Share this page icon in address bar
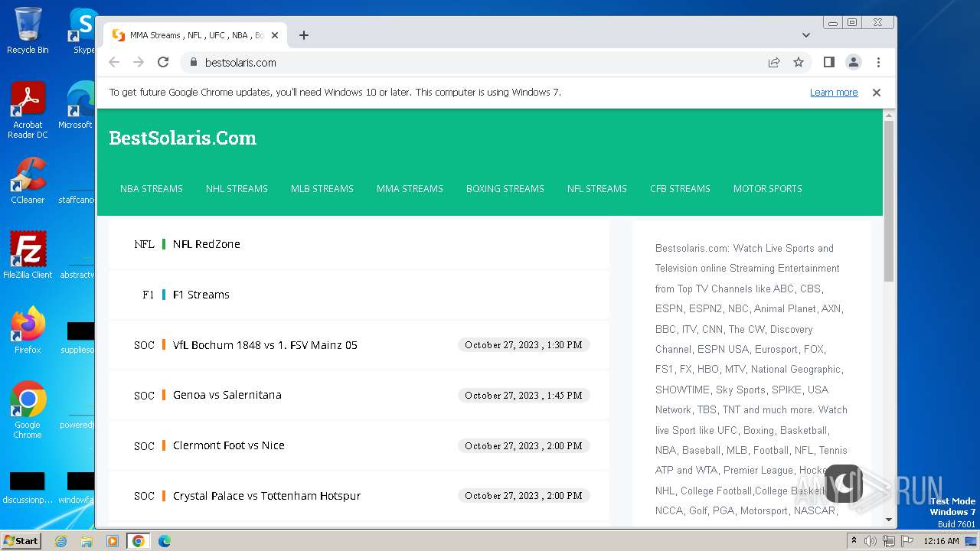 click(774, 62)
